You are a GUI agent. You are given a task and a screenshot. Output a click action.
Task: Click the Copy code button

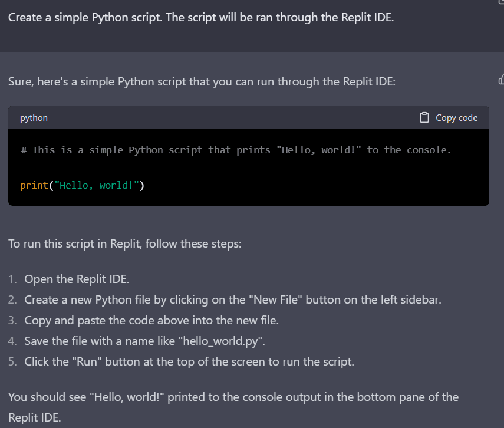click(x=449, y=118)
